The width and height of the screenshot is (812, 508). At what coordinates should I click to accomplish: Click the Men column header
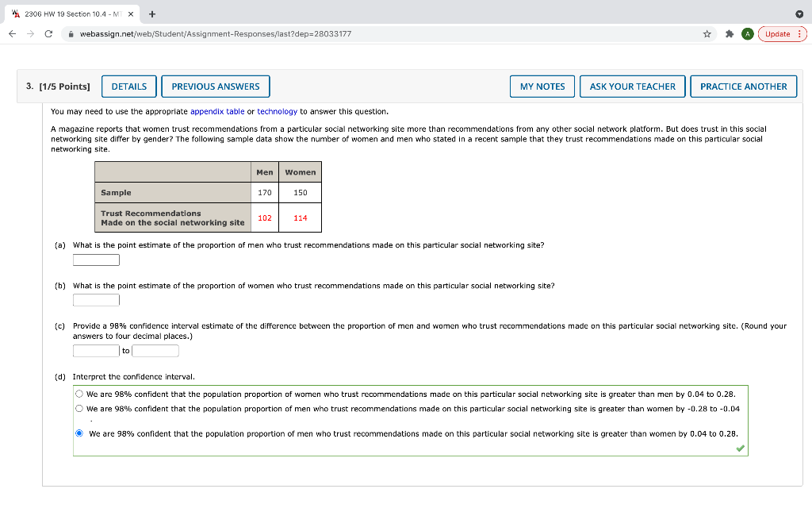tap(265, 172)
